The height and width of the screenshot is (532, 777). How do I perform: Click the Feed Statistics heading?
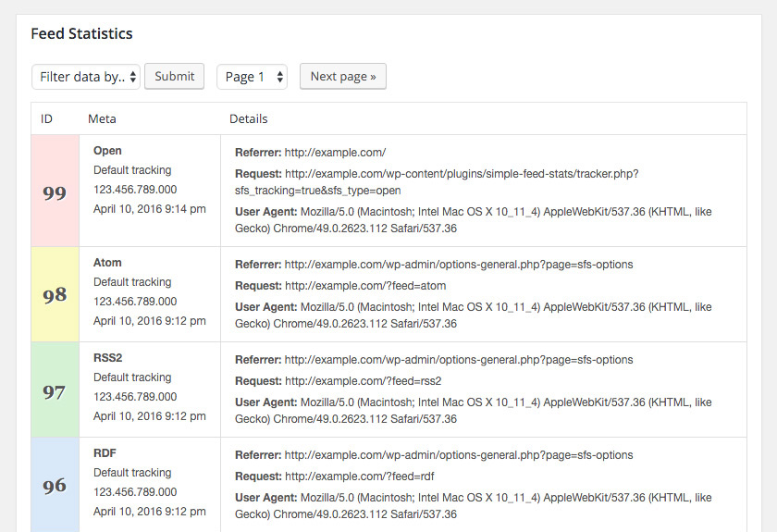click(x=81, y=34)
